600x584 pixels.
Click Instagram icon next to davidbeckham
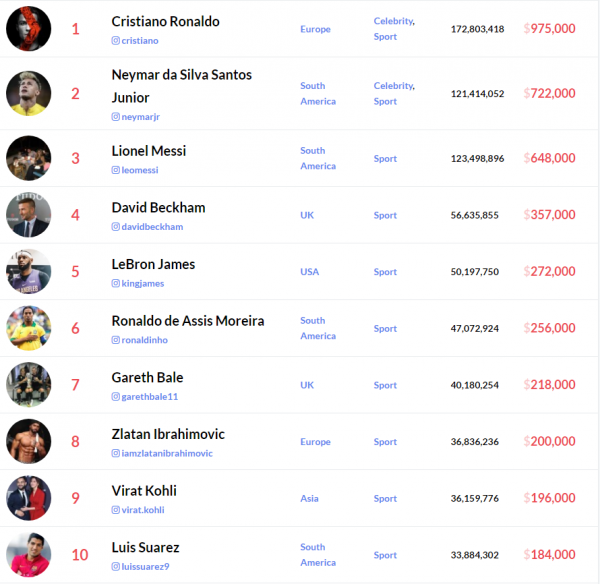click(x=116, y=227)
